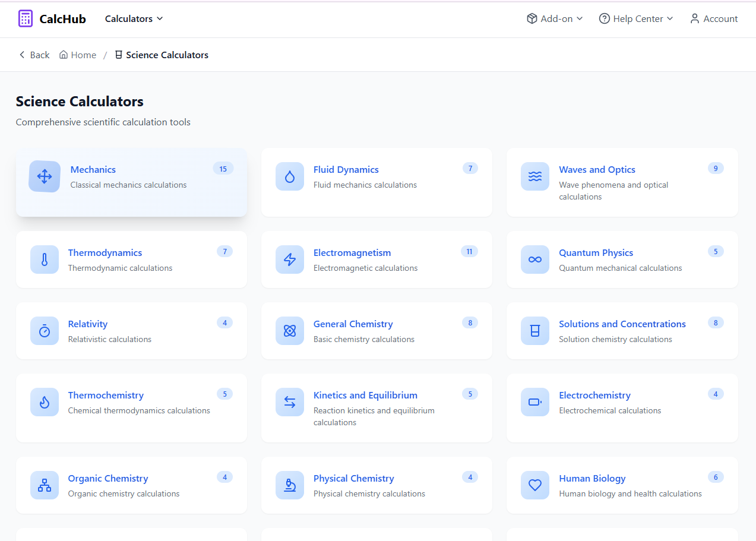Click the Quantum Physics infinity icon
The height and width of the screenshot is (541, 756).
click(535, 260)
